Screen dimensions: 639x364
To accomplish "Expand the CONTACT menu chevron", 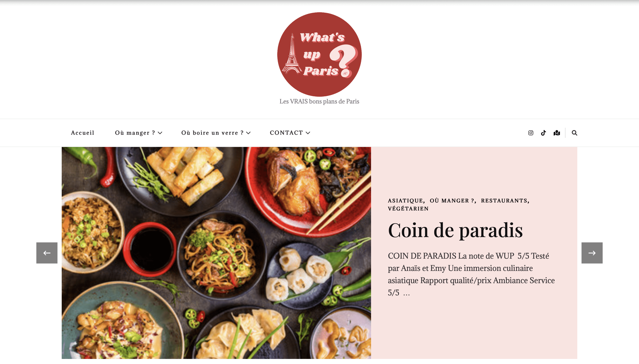I will click(308, 133).
